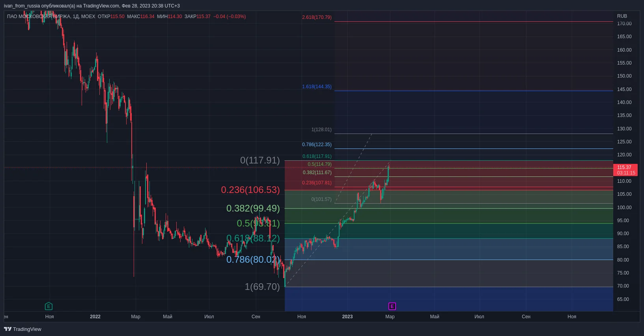The height and width of the screenshot is (336, 644).
Task: Select the Fibonacci label 1(128.01)
Action: coord(321,130)
